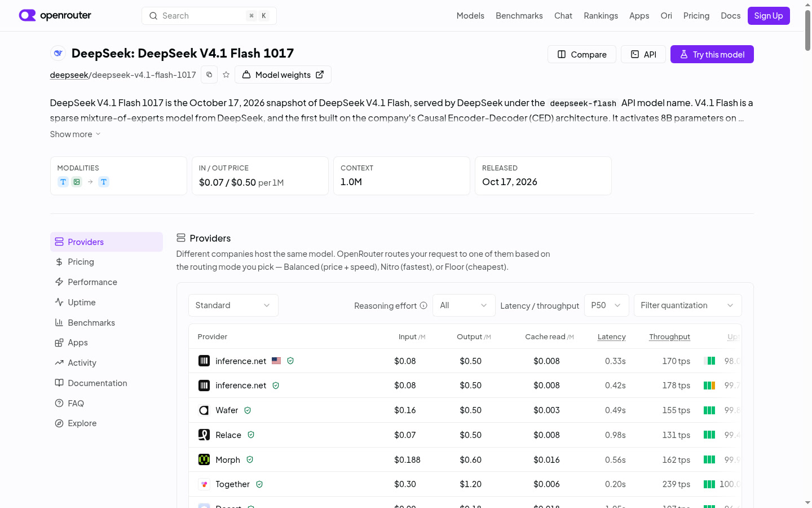The image size is (812, 508).
Task: Click the reasoning effort info icon
Action: click(423, 305)
